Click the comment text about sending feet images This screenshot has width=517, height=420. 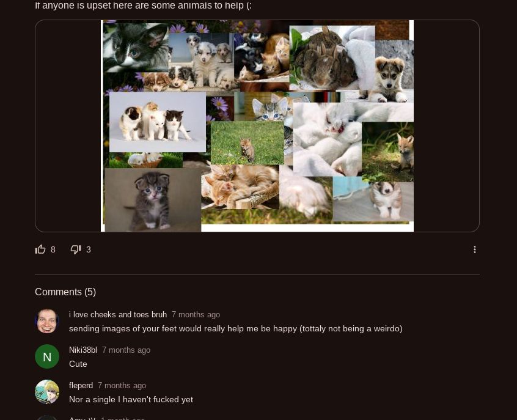pos(235,329)
